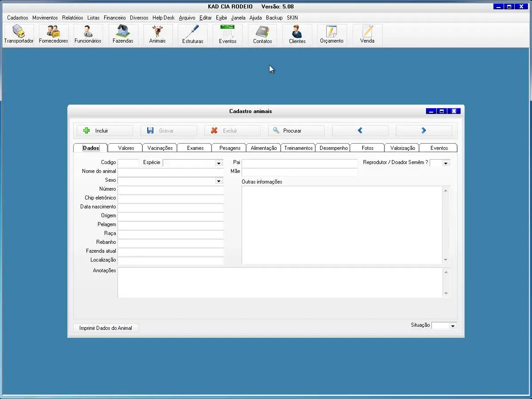Viewport: 532px width, 399px height.
Task: Click the Nome do animal field
Action: [171, 172]
